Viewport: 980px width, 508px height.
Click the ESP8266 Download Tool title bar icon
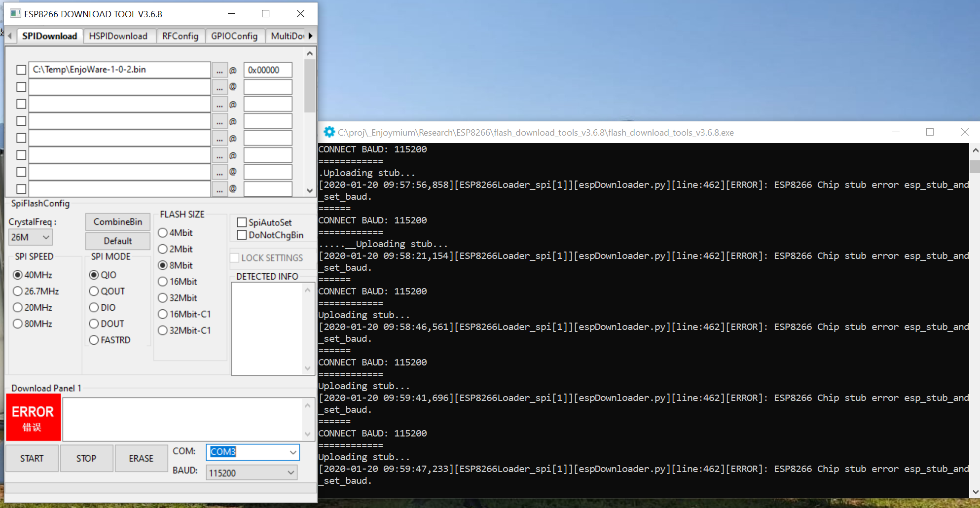(15, 13)
